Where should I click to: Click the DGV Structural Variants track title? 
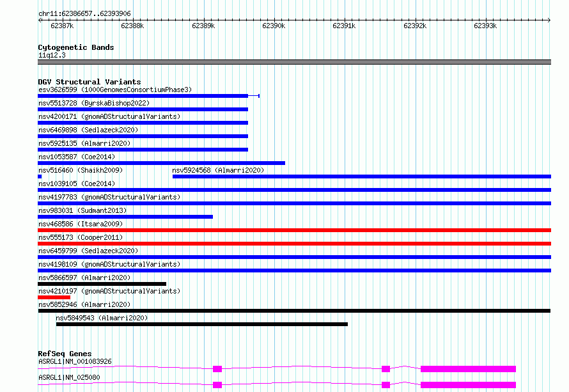pos(90,82)
